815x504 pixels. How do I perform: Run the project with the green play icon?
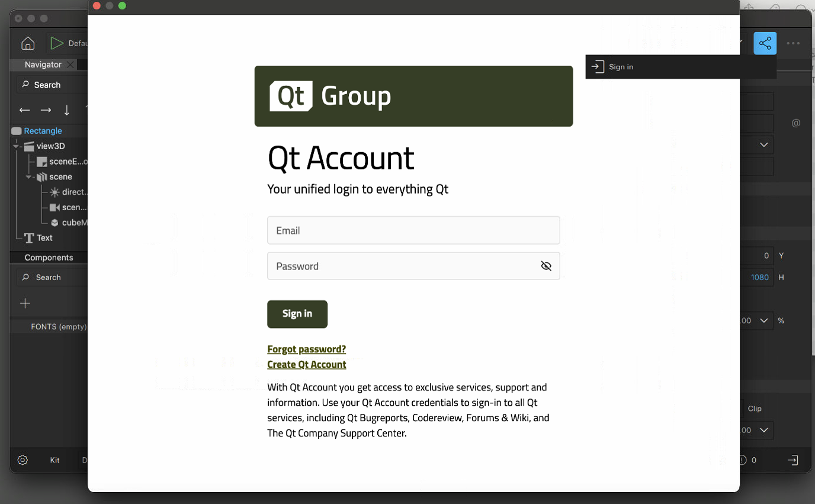click(x=56, y=43)
